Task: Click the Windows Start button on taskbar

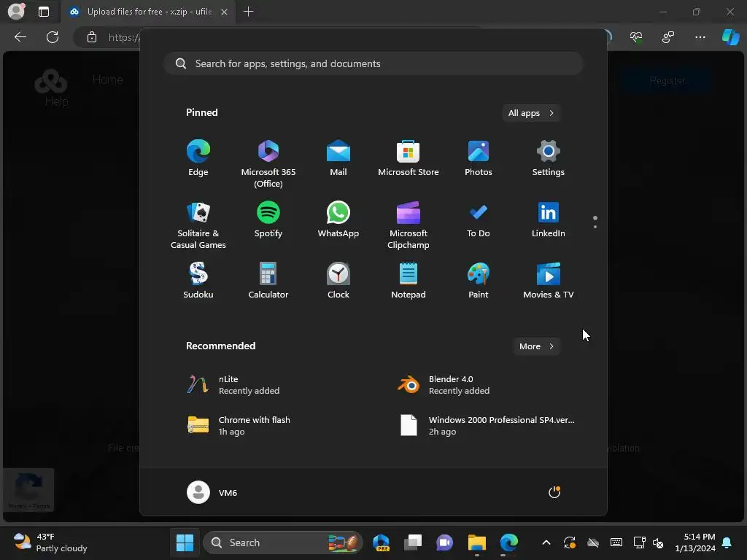Action: click(185, 542)
